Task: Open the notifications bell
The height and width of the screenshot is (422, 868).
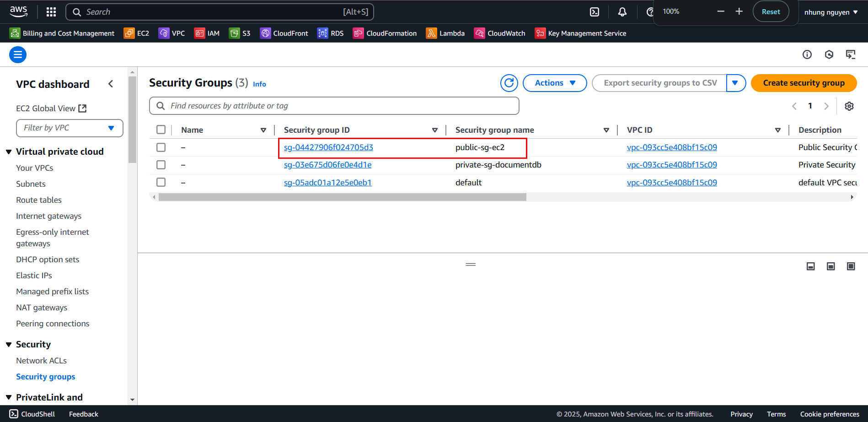Action: pyautogui.click(x=622, y=12)
